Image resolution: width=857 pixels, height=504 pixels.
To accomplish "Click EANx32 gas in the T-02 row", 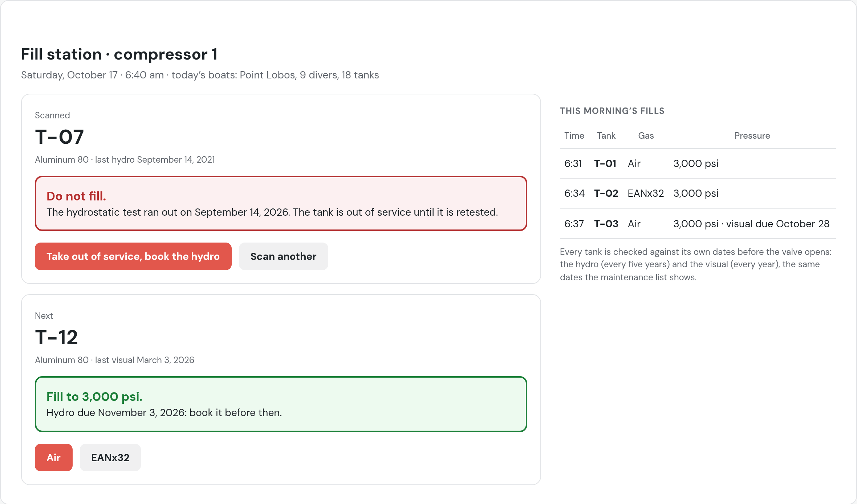I will tap(646, 193).
